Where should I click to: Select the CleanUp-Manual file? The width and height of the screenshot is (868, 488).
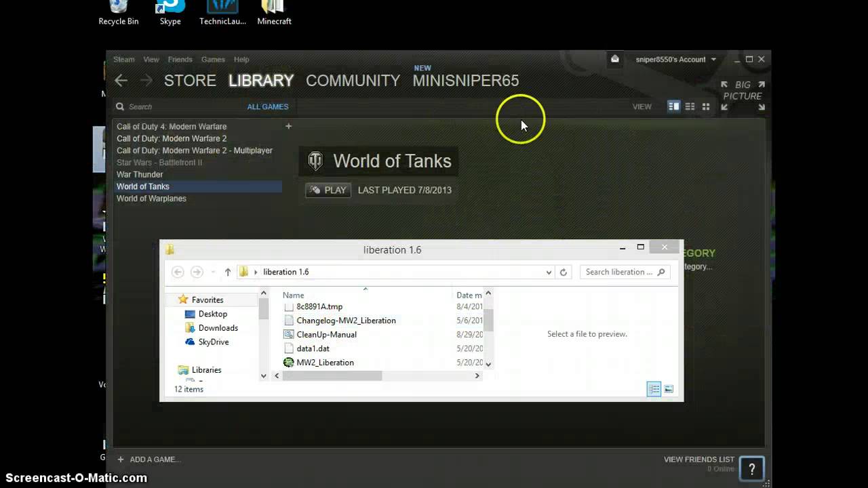coord(326,335)
